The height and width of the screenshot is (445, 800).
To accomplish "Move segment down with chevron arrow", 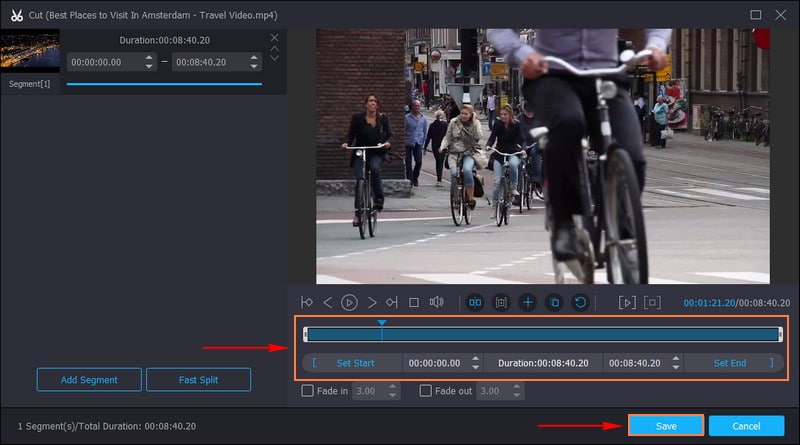I will 275,58.
